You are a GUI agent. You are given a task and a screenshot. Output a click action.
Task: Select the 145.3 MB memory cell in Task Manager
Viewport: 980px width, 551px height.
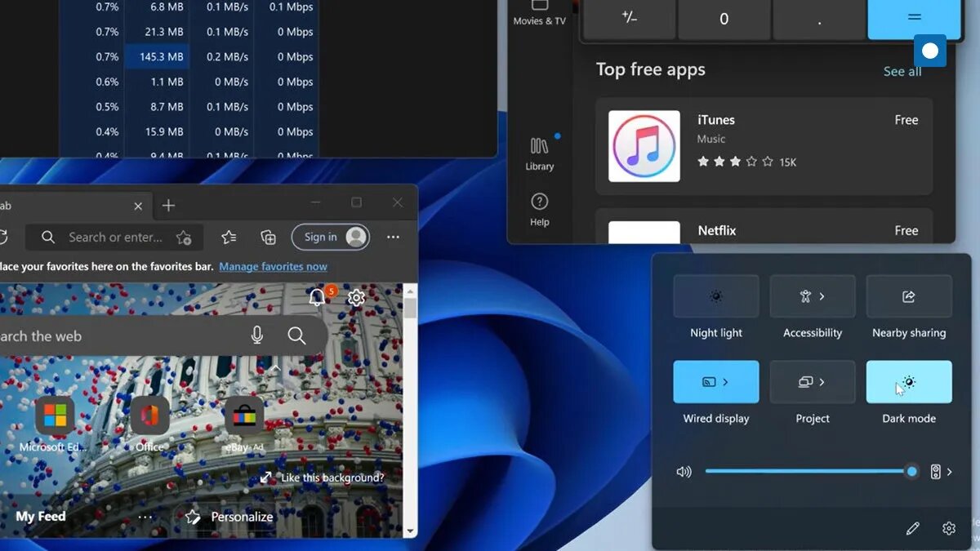click(x=157, y=56)
